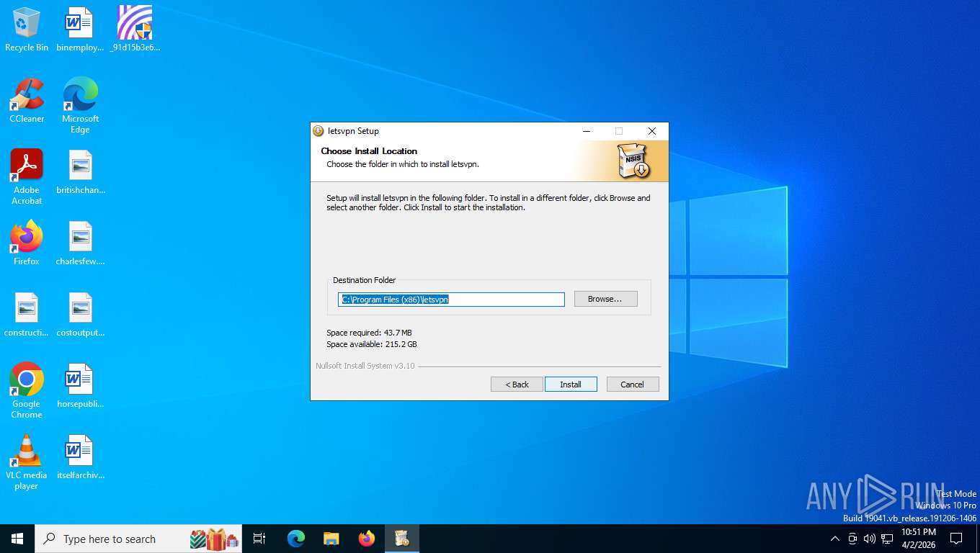
Task: Select the itselfarchiv... Word document icon
Action: pyautogui.click(x=80, y=457)
